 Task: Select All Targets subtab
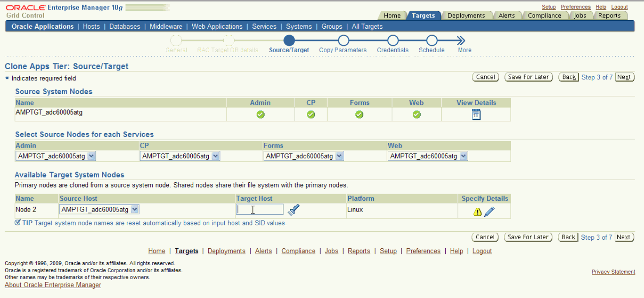[367, 26]
